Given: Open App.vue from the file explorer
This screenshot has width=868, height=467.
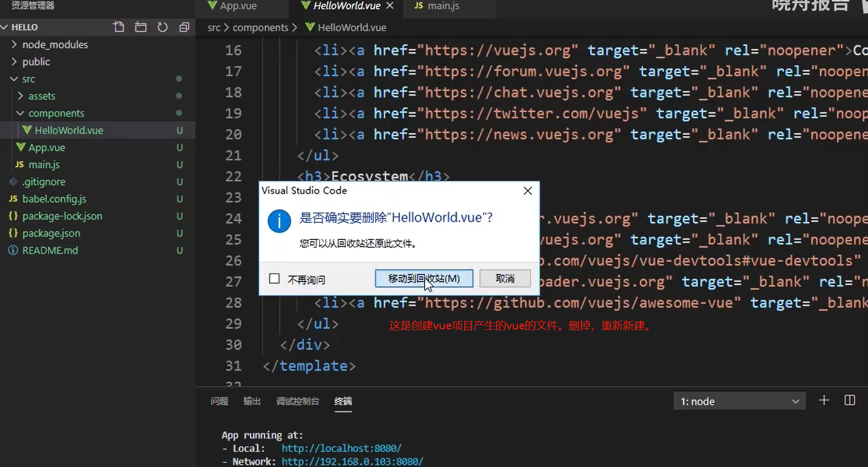Looking at the screenshot, I should click(98, 148).
